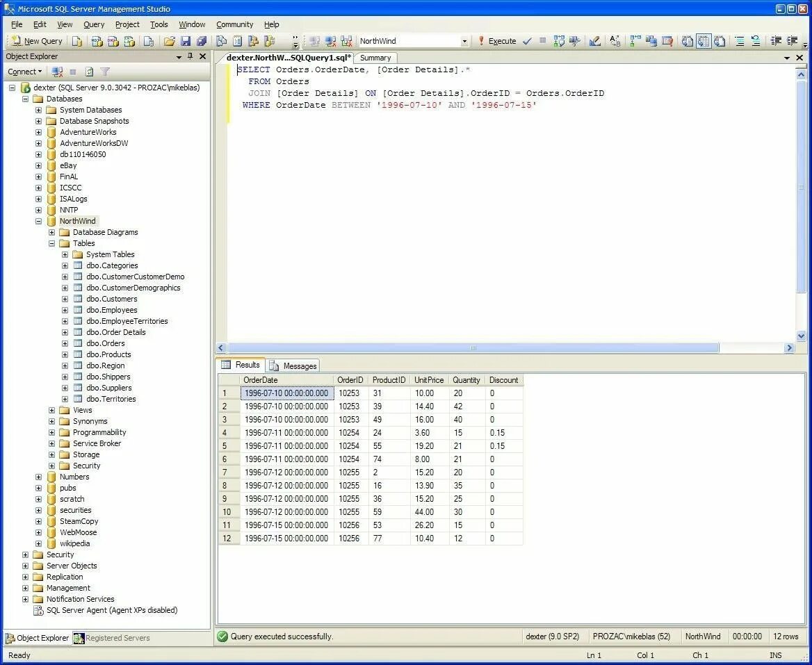
Task: Parse the query using the checkmark icon
Action: point(527,41)
